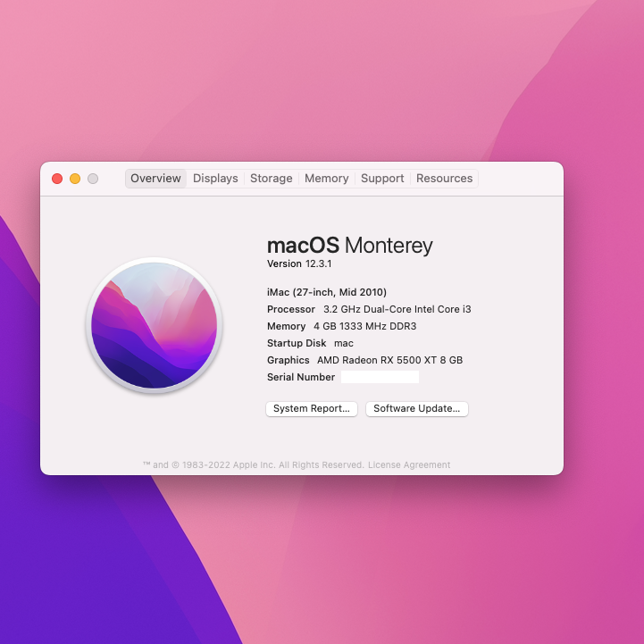Click the Graphics label
The width and height of the screenshot is (644, 644).
(289, 360)
